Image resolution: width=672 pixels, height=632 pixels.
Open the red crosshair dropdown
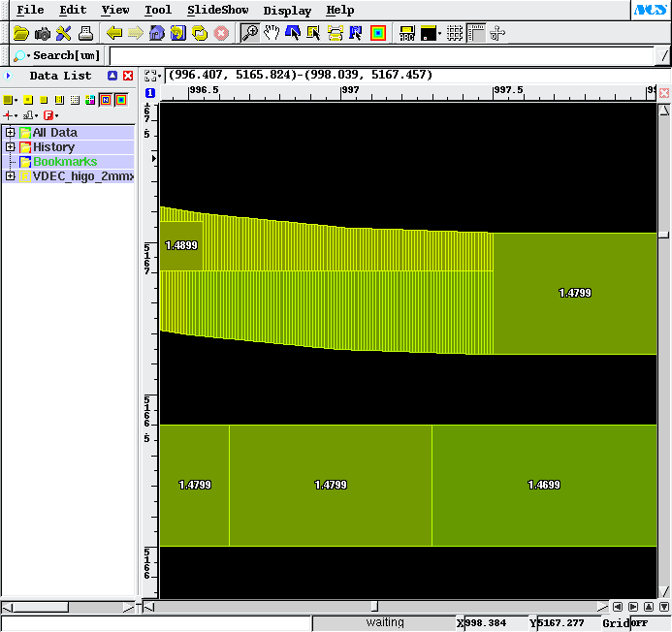[x=11, y=115]
